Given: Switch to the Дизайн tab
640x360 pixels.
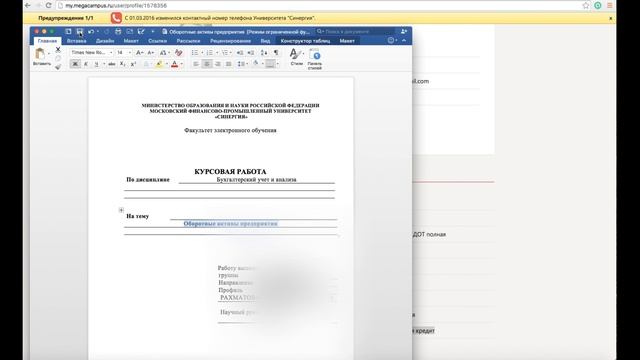Looking at the screenshot, I should pyautogui.click(x=105, y=41).
